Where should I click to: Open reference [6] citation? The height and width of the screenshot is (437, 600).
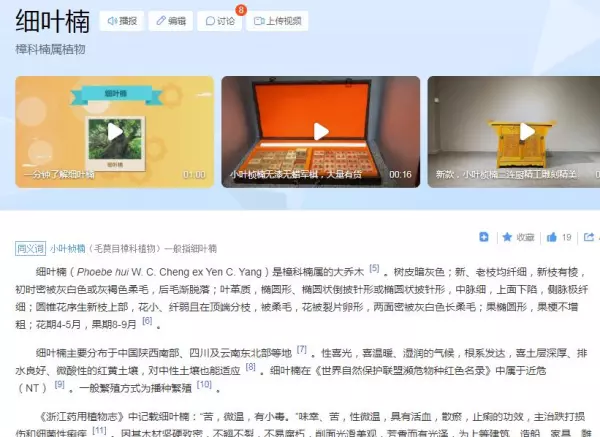coord(147,321)
